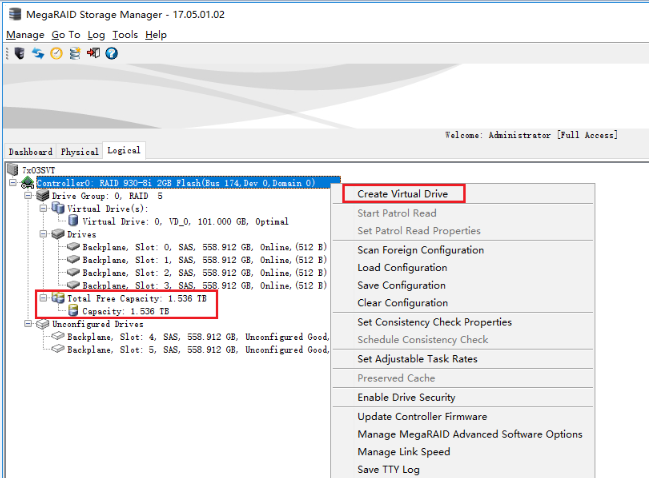
Task: Click the orange clock toolbar icon
Action: pos(56,54)
